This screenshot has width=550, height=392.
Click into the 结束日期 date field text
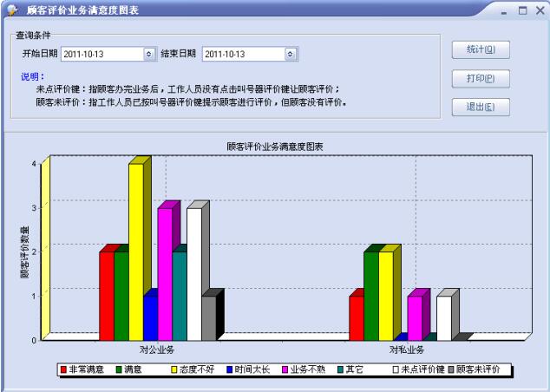click(243, 54)
